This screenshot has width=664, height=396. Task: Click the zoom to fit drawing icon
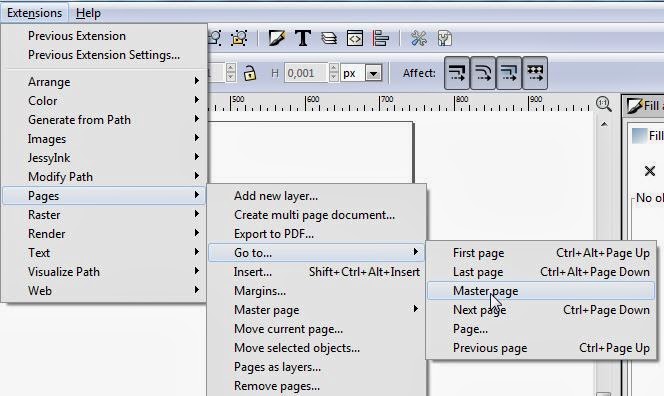tap(215, 39)
